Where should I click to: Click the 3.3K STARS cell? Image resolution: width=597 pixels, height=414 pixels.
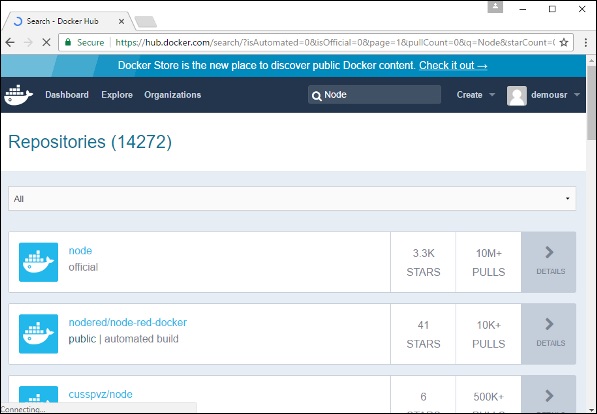click(423, 262)
